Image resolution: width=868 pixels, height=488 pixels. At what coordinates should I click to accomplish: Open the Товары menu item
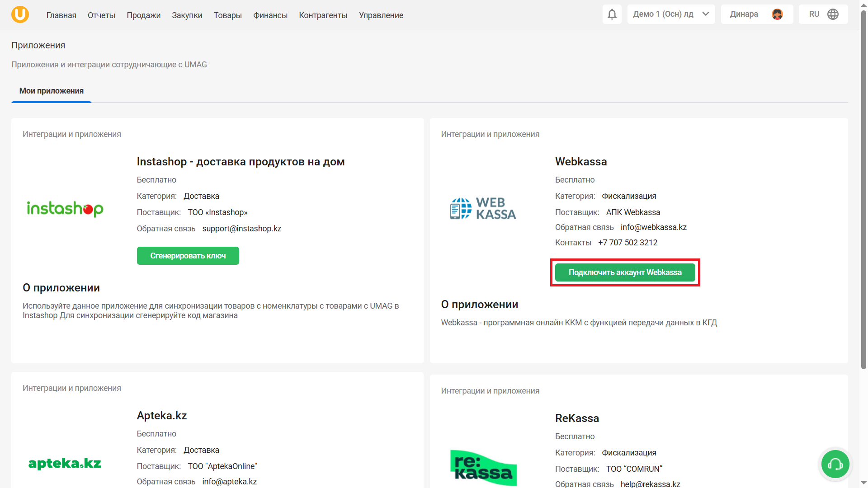click(227, 15)
